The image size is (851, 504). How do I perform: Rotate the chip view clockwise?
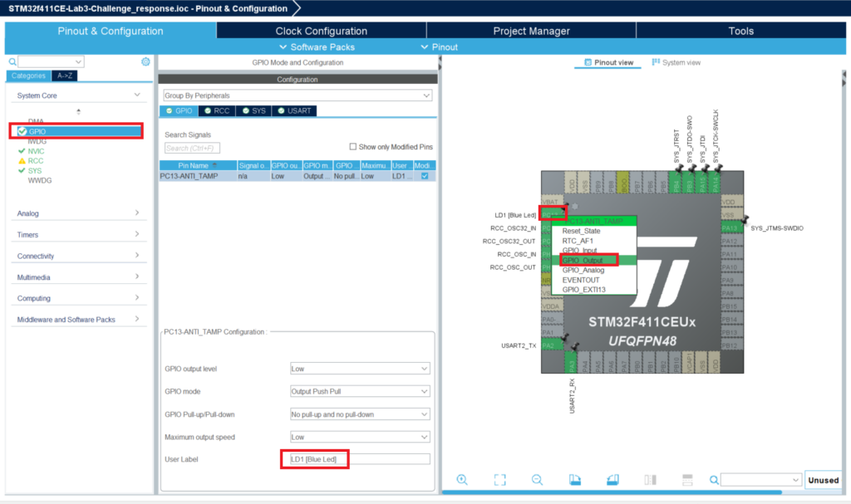click(x=575, y=480)
